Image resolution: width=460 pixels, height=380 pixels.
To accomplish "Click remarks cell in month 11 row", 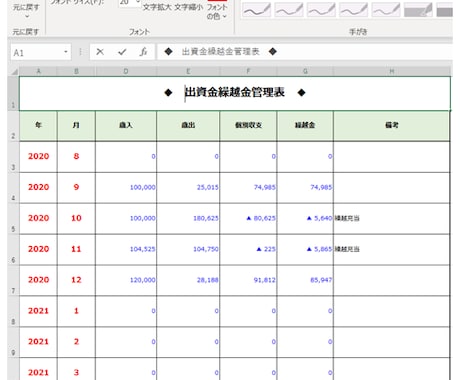I will pos(392,249).
